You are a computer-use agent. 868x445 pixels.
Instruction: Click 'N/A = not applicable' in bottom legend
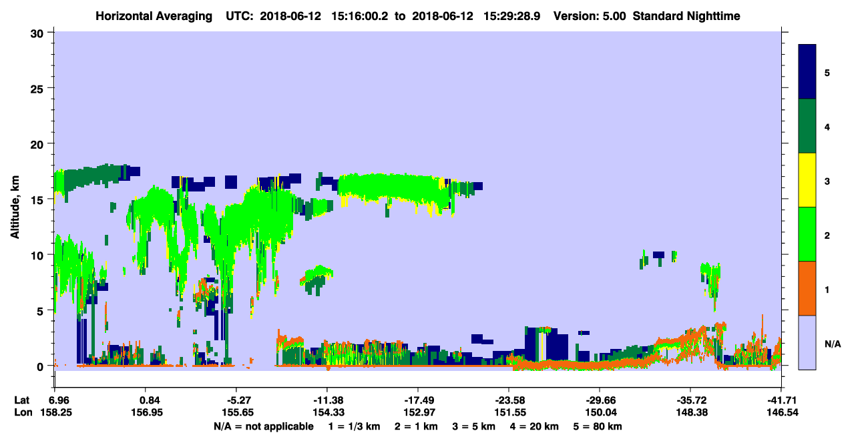point(264,426)
